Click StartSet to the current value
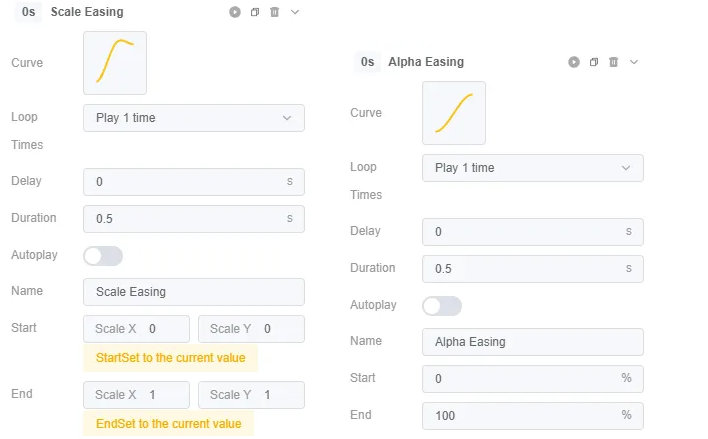This screenshot has width=708, height=439. click(171, 358)
